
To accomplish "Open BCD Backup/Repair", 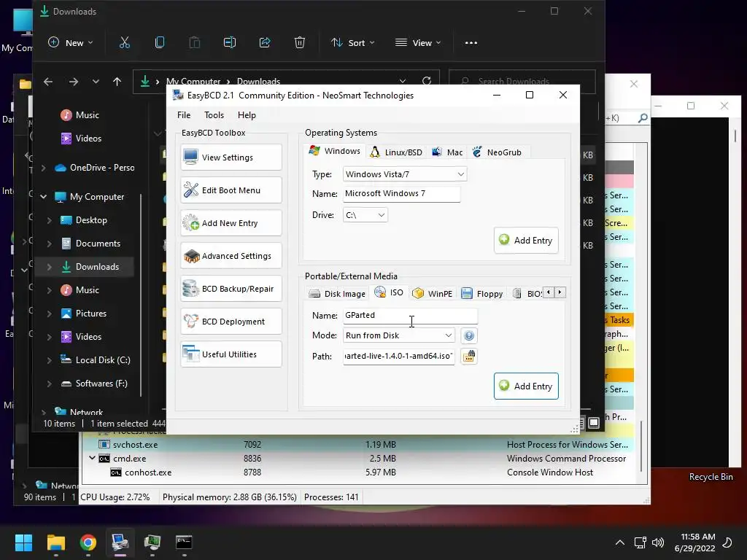I will (231, 289).
